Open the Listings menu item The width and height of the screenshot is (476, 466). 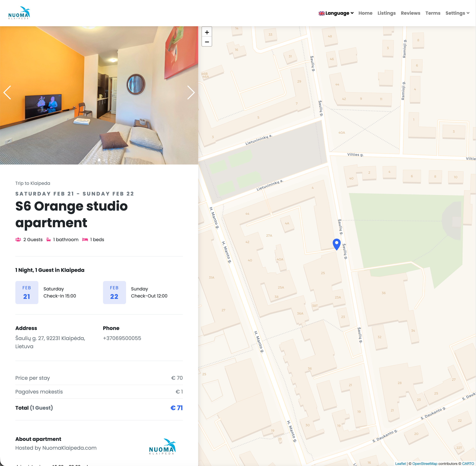point(386,13)
